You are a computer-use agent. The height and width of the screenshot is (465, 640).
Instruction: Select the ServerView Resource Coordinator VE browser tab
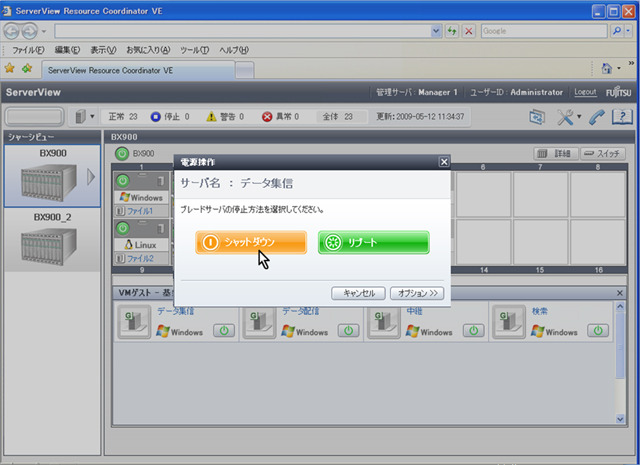(x=138, y=70)
